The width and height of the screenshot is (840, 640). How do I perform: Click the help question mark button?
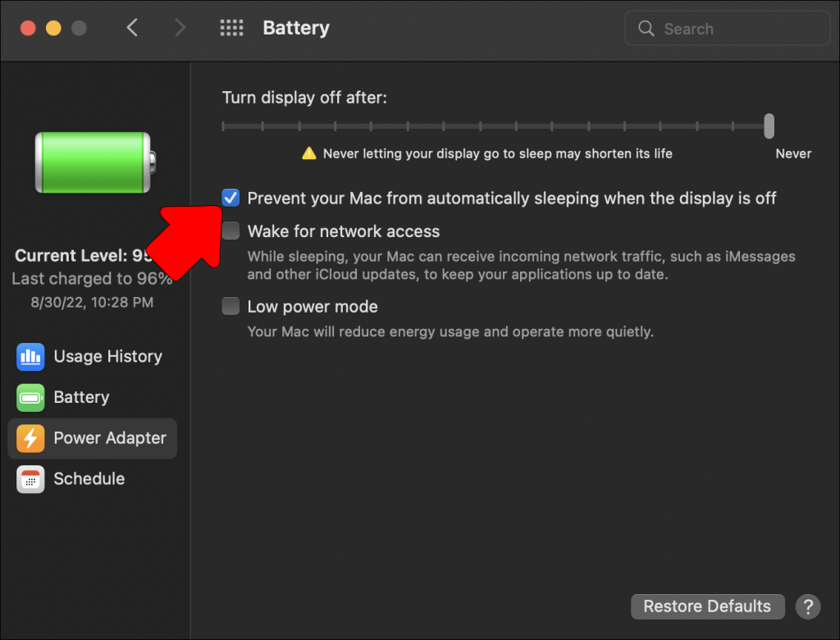coord(808,606)
